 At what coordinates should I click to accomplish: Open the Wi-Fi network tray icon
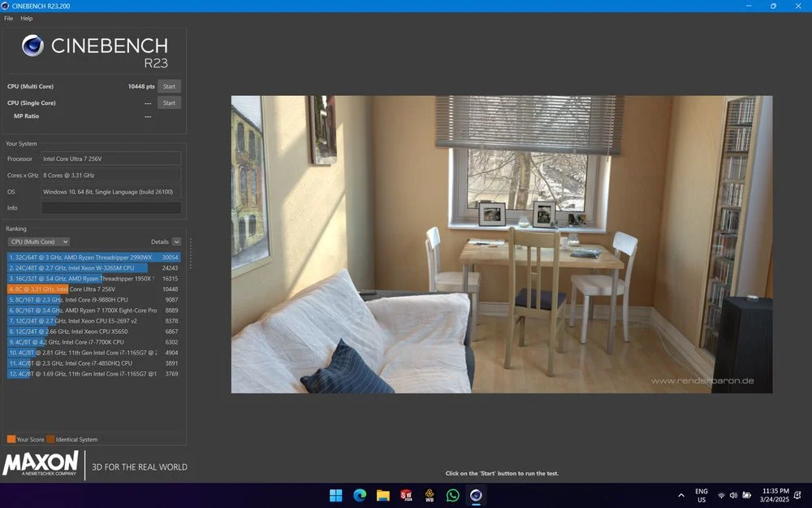(721, 496)
